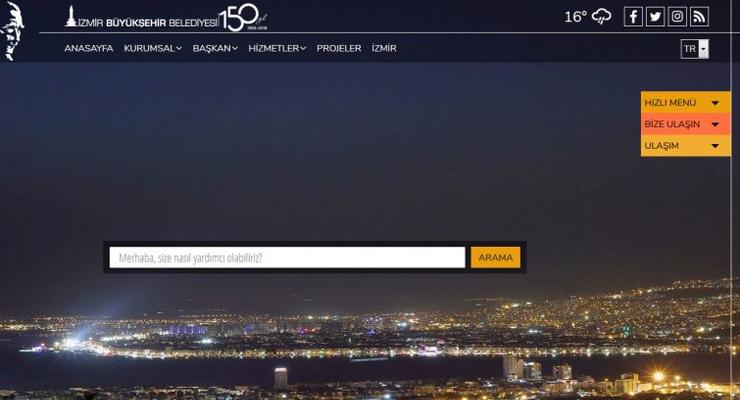
Task: Open the PROJELER page
Action: click(339, 48)
